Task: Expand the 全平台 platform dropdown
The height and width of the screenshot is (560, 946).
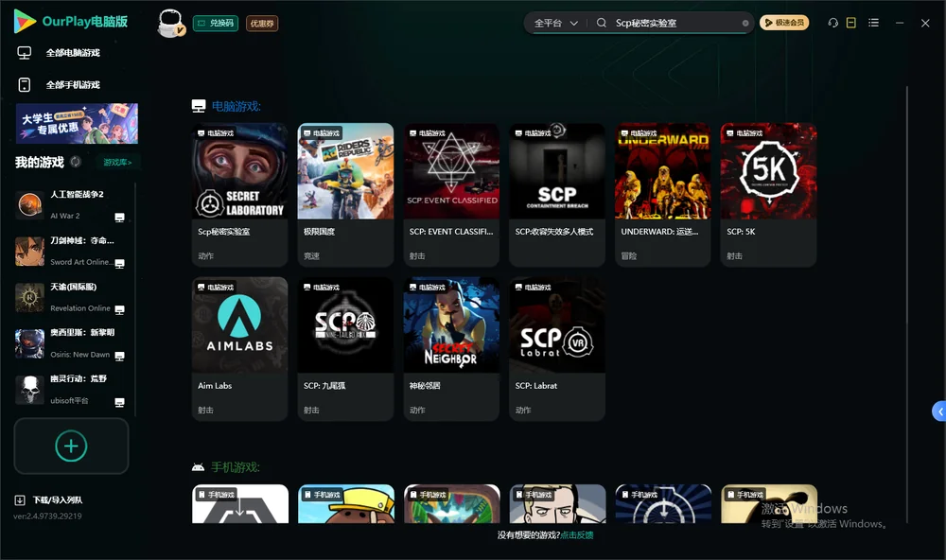Action: [555, 23]
